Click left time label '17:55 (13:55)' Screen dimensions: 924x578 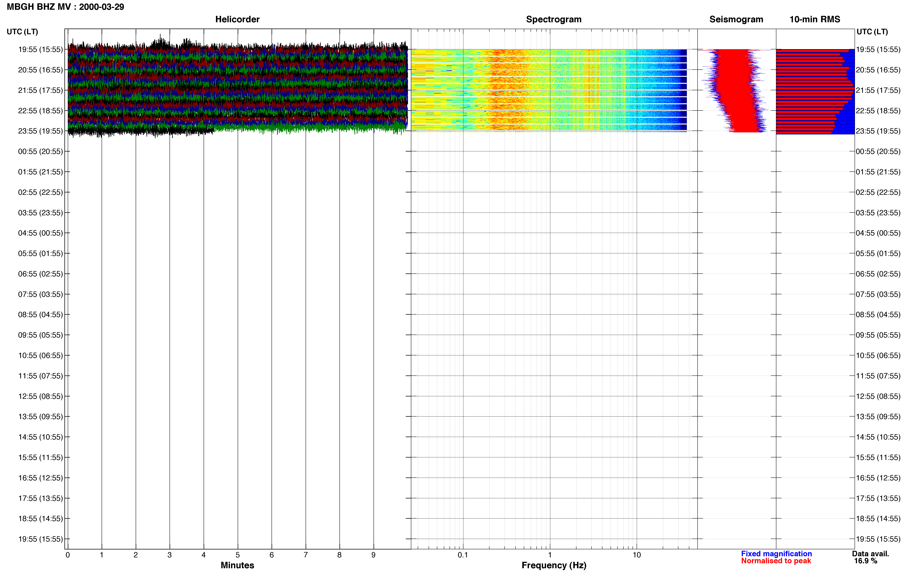pyautogui.click(x=41, y=498)
